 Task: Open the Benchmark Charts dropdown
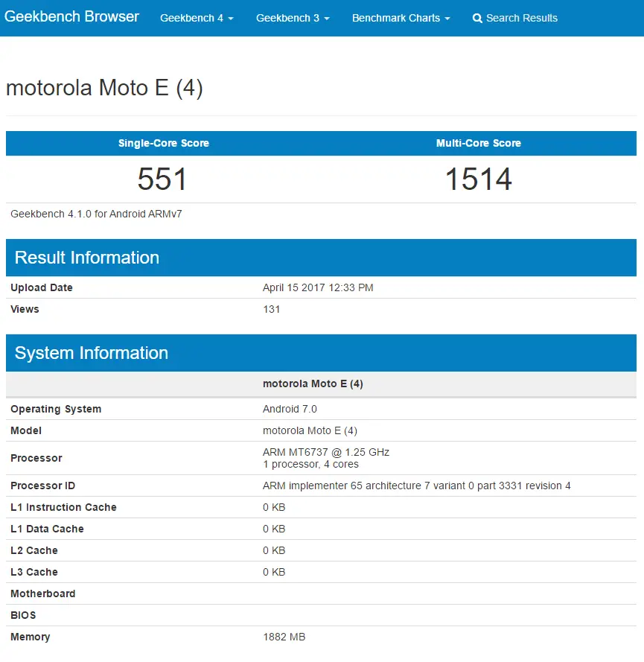pos(401,18)
